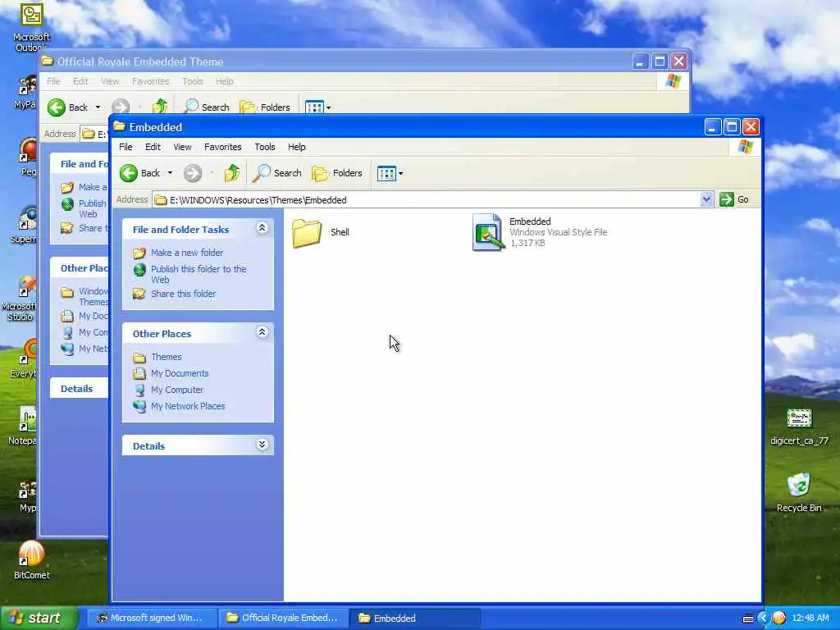Screen dimensions: 840x630
Task: Click the Start button
Action: pyautogui.click(x=38, y=618)
